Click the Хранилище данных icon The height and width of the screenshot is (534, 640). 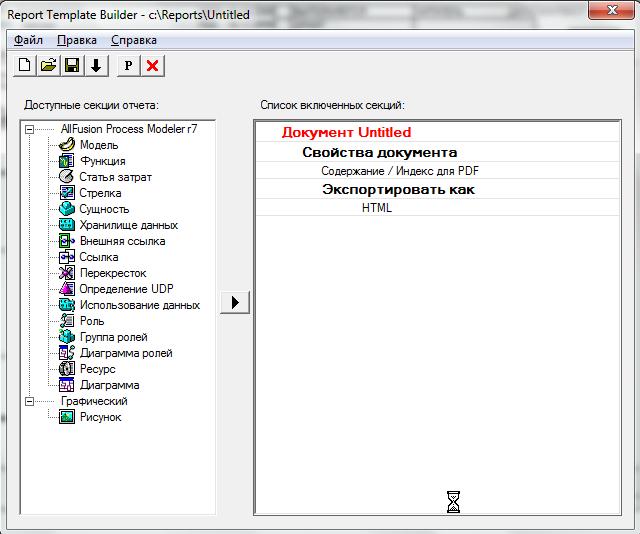(67, 225)
